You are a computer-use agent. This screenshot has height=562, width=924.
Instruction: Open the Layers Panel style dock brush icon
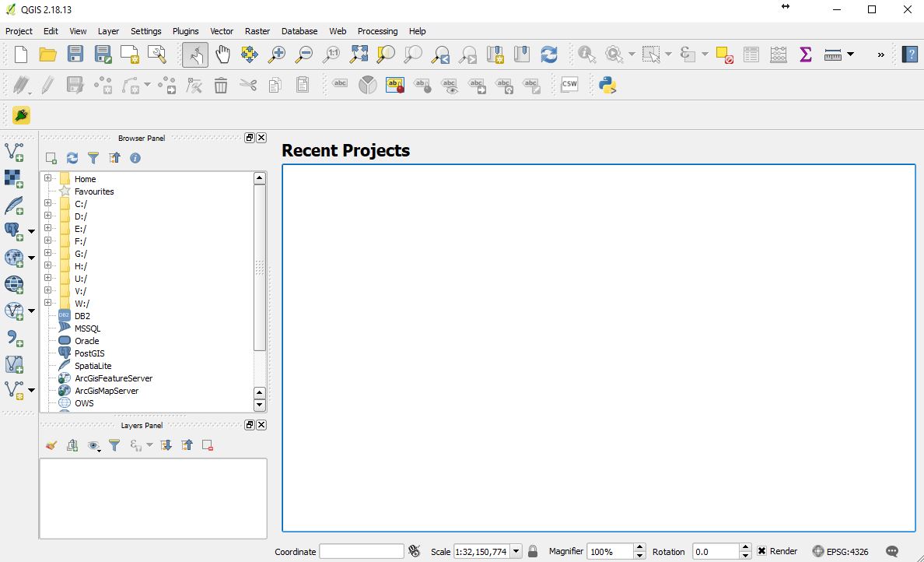[51, 445]
